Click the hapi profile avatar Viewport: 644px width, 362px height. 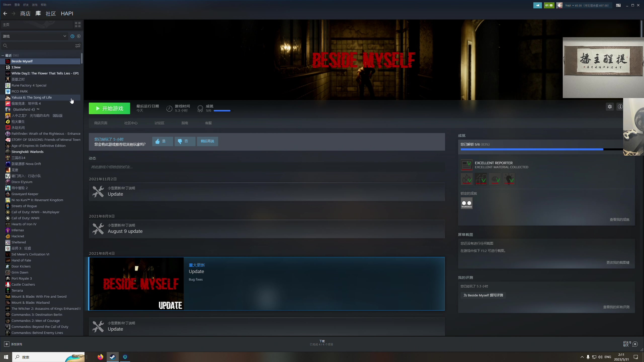pos(559,5)
